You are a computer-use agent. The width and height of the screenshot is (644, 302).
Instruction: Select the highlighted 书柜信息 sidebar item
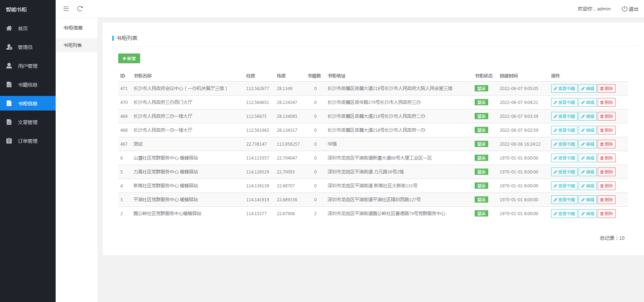(x=27, y=104)
